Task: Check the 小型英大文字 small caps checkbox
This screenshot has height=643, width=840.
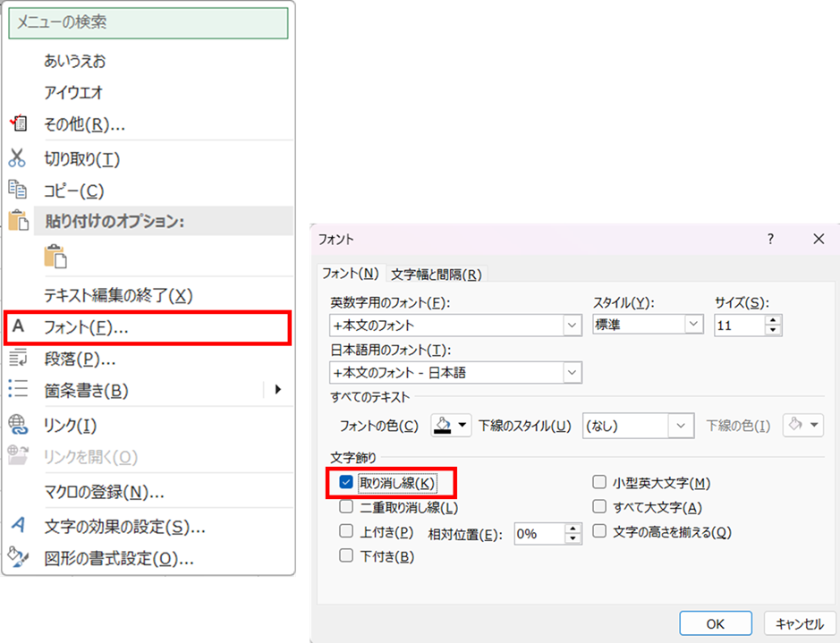Action: [x=599, y=483]
